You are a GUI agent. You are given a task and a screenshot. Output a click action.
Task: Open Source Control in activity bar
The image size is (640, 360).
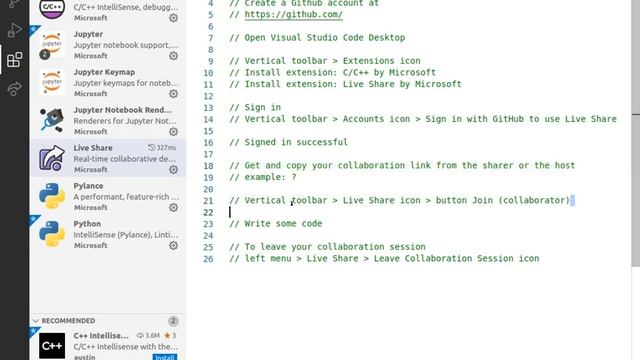[x=15, y=4]
